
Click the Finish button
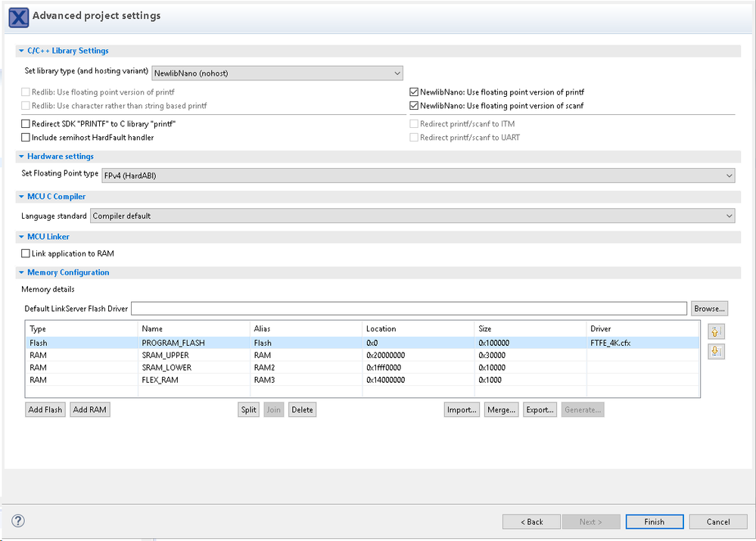coord(654,521)
